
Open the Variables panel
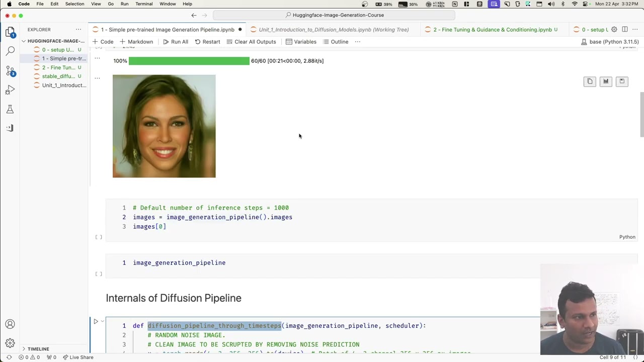pyautogui.click(x=301, y=42)
